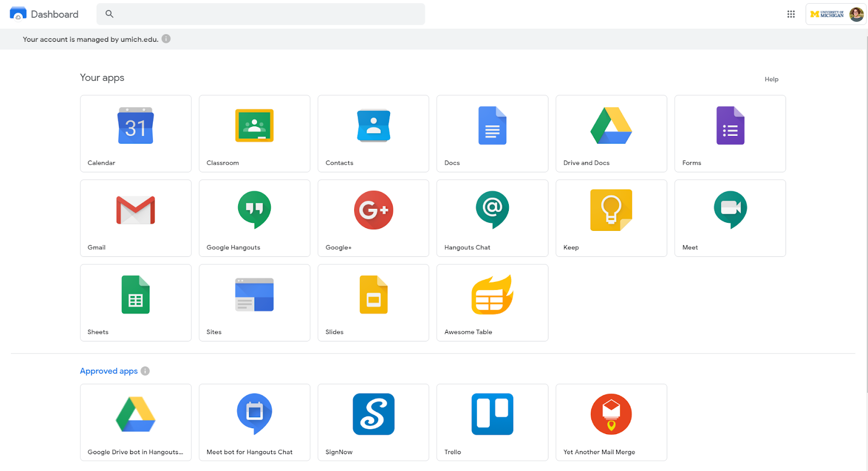This screenshot has height=471, width=868.
Task: Open the Trello app icon
Action: [x=492, y=414]
